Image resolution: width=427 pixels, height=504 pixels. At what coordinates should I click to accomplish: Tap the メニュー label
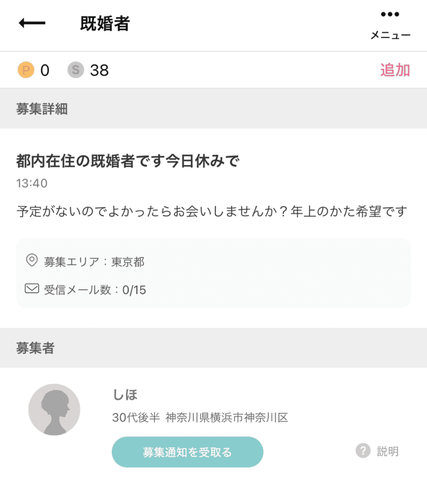[390, 35]
